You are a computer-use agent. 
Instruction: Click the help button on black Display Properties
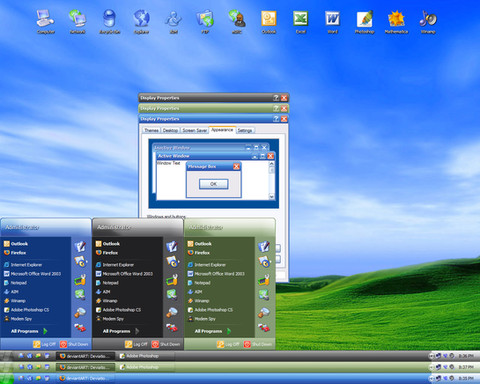[x=276, y=98]
